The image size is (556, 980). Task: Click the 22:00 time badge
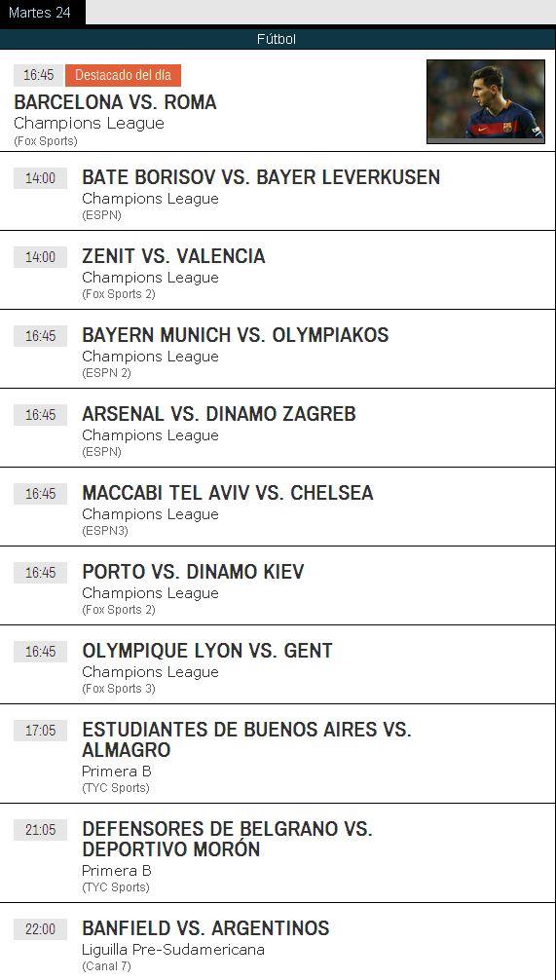(40, 929)
